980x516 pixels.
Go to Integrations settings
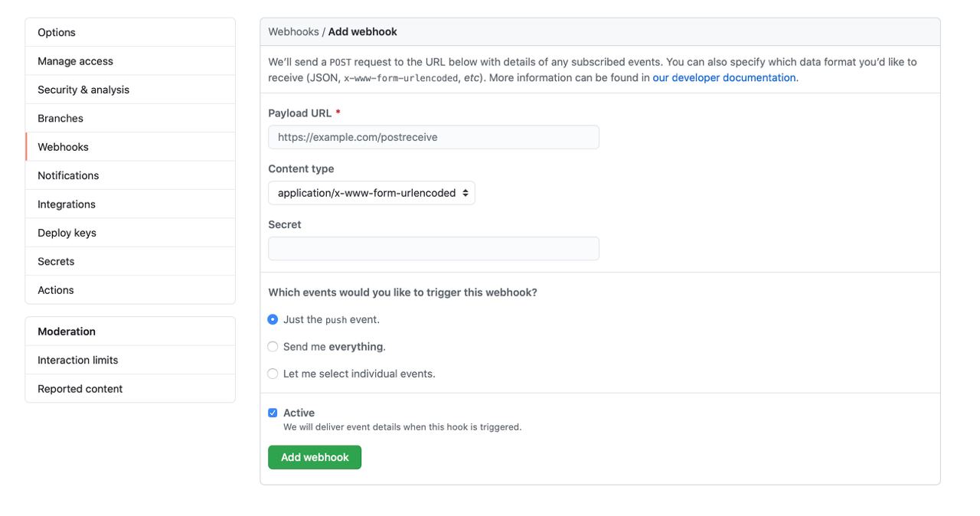pyautogui.click(x=130, y=204)
